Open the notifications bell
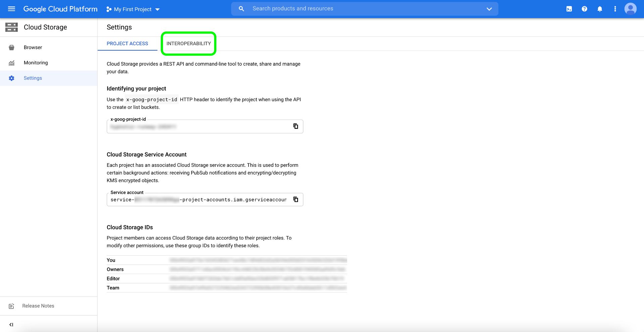The height and width of the screenshot is (332, 644). pyautogui.click(x=600, y=9)
